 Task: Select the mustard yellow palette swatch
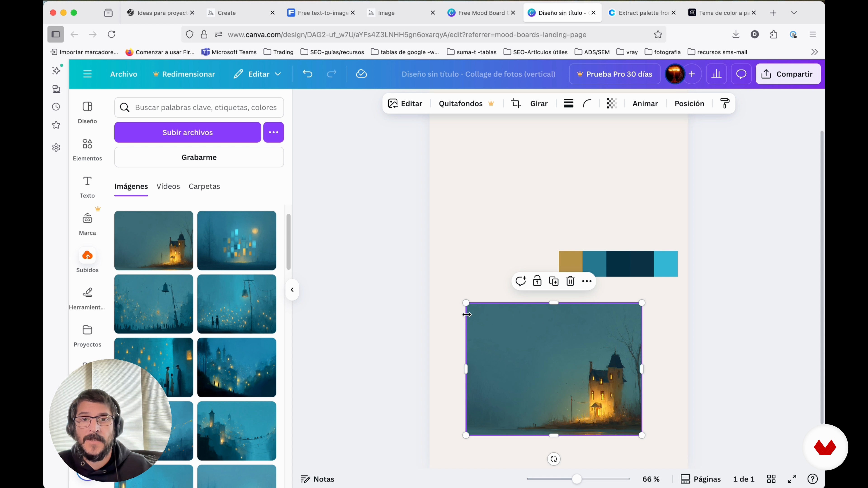pyautogui.click(x=571, y=261)
